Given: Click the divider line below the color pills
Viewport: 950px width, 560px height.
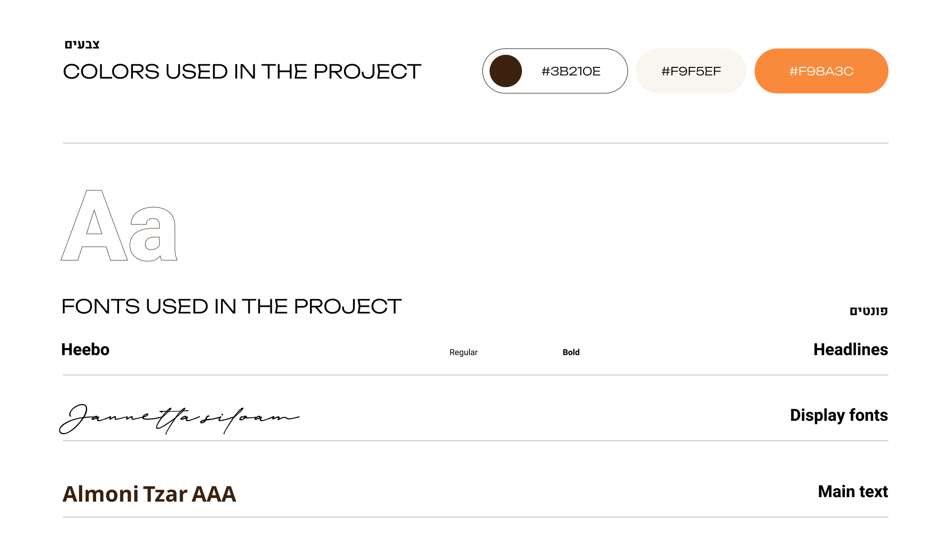Looking at the screenshot, I should [x=475, y=143].
